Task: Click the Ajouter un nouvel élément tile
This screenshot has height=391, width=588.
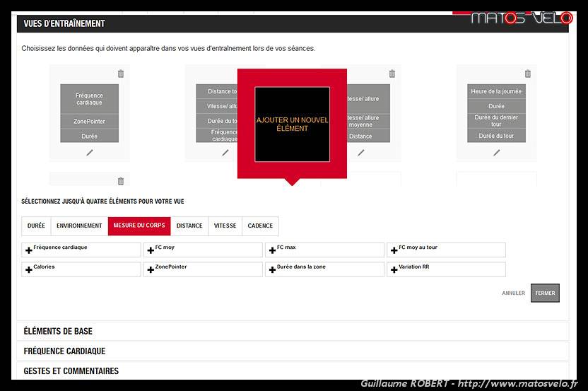Action: [x=292, y=124]
